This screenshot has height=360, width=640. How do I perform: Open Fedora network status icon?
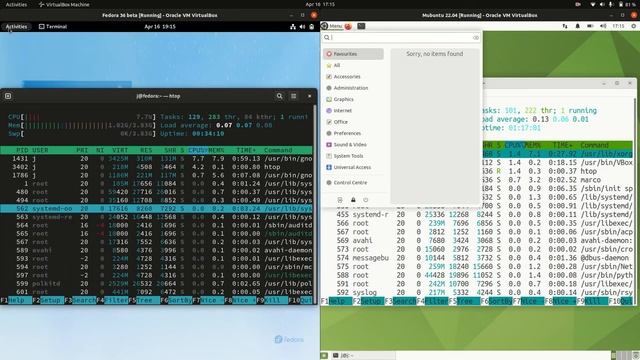click(x=293, y=27)
